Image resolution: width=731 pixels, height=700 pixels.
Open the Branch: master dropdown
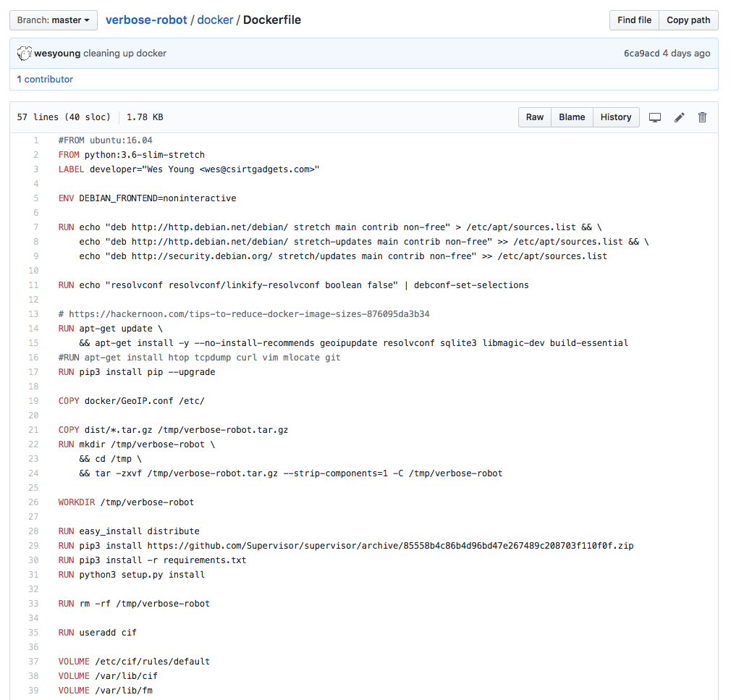pos(54,20)
